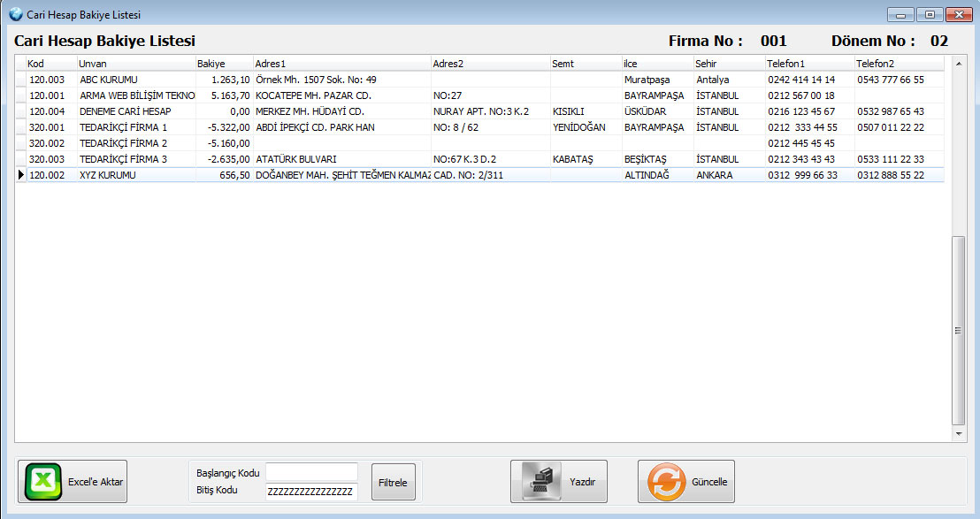Select TEDARİKÇİ FİRMA 2 cell
Image resolution: width=980 pixels, height=519 pixels.
136,143
